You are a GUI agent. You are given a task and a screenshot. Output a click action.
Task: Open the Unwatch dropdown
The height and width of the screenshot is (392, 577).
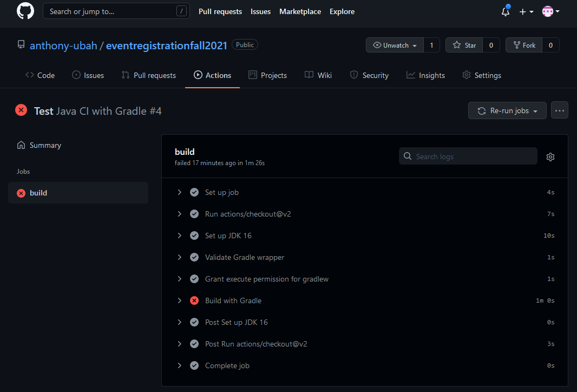click(395, 45)
